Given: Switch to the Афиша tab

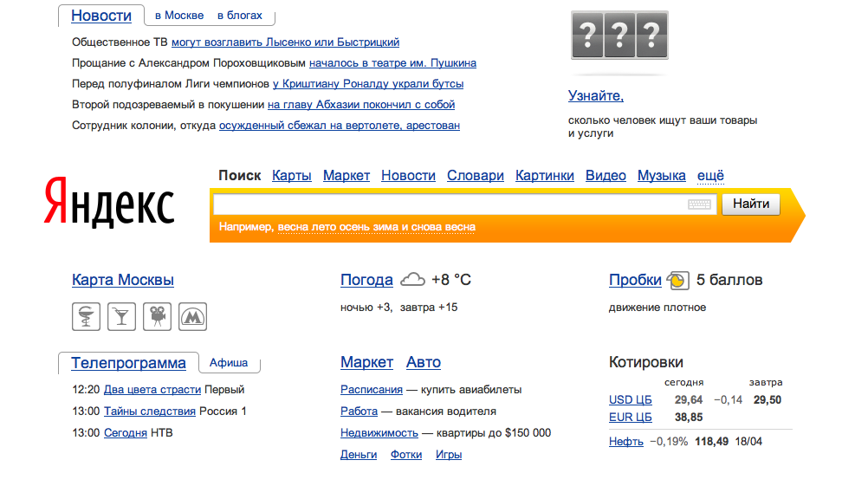Looking at the screenshot, I should click(229, 363).
